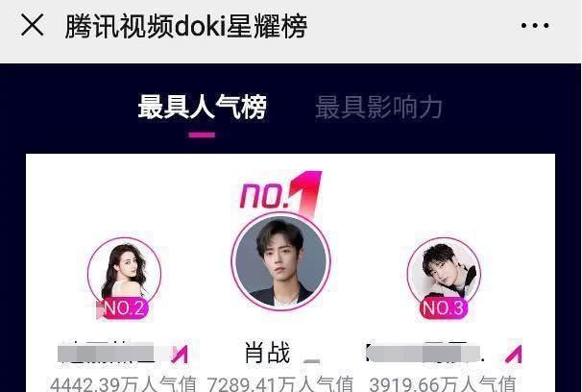The width and height of the screenshot is (582, 392).
Task: Tap the pink NO.2 badge
Action: [124, 308]
